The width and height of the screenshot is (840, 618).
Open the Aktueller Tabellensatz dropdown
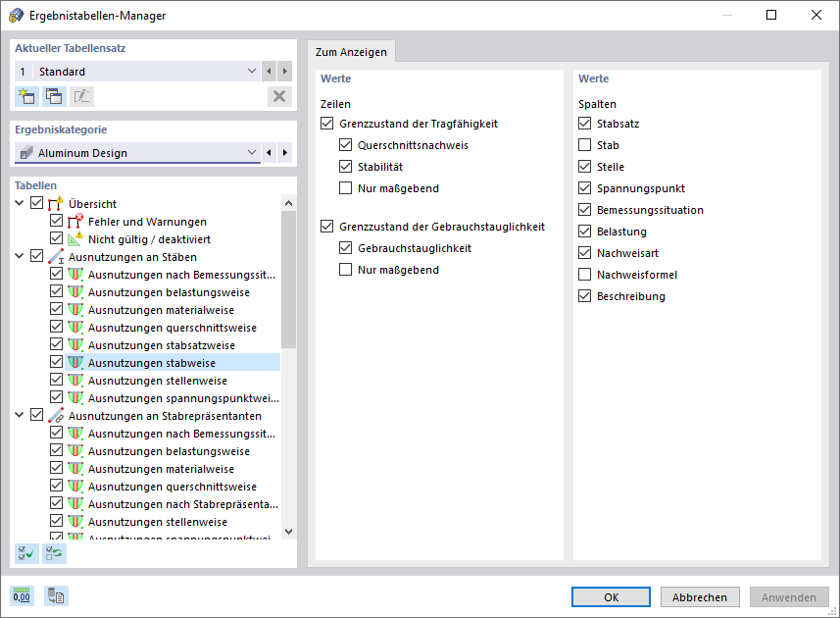(x=252, y=72)
